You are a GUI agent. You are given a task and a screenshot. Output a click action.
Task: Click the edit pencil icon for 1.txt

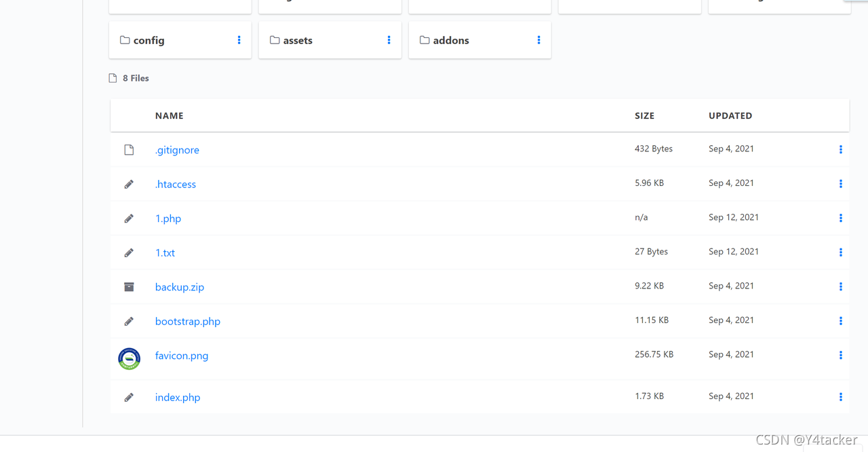pos(129,252)
